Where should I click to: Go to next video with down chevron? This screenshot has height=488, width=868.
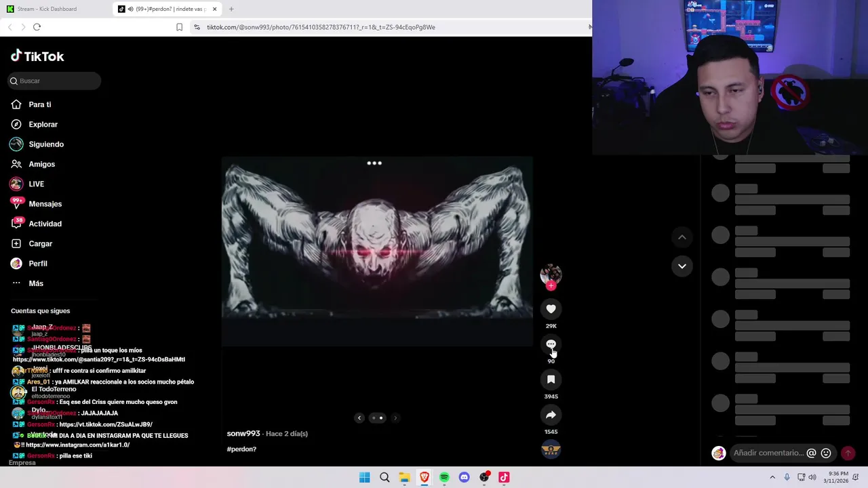[682, 266]
